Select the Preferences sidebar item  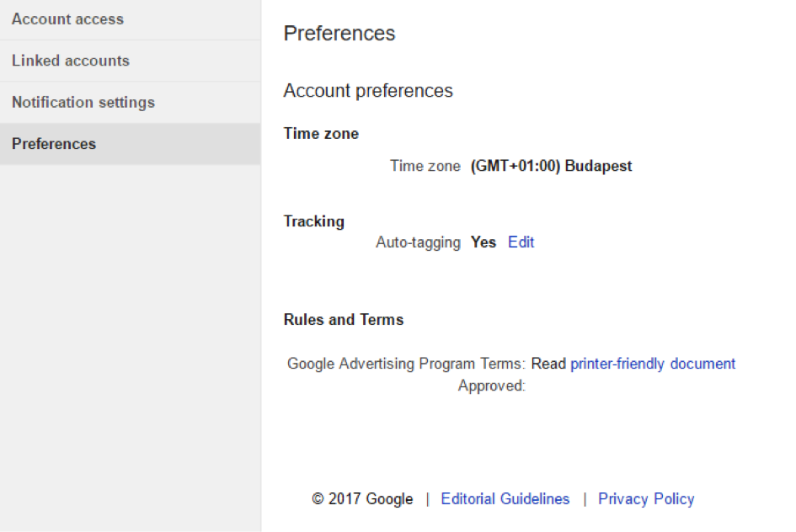click(x=130, y=144)
